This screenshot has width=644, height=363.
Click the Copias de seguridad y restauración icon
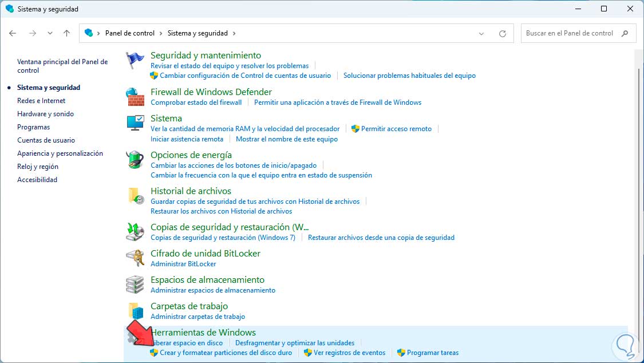pos(135,231)
